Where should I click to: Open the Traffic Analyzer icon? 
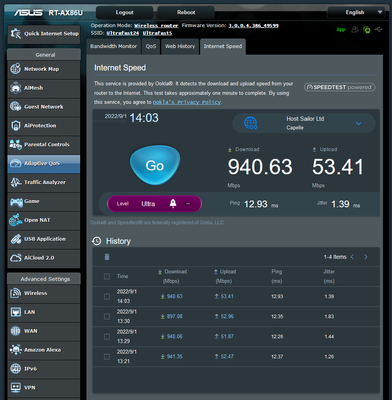point(15,182)
